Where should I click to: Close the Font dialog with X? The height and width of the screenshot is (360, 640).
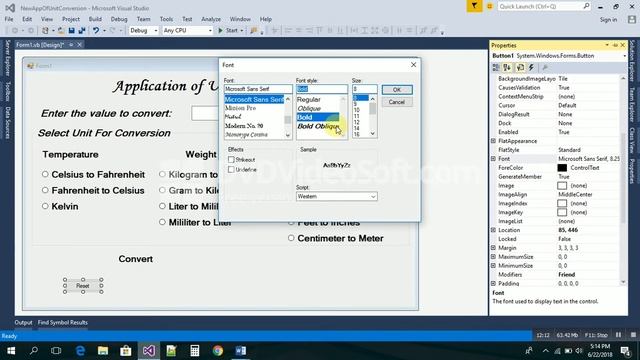pyautogui.click(x=413, y=65)
